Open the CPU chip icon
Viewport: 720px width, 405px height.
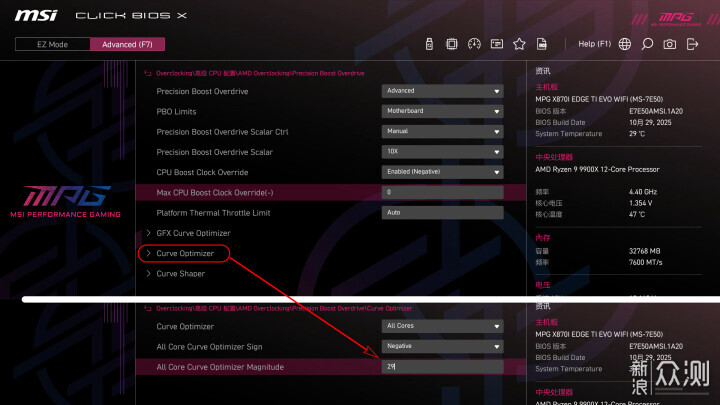pos(451,44)
